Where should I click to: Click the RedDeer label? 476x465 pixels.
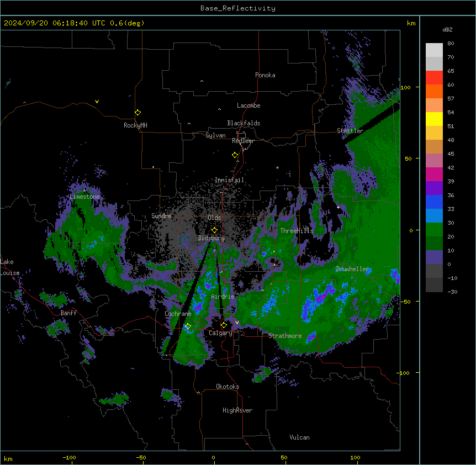[243, 141]
